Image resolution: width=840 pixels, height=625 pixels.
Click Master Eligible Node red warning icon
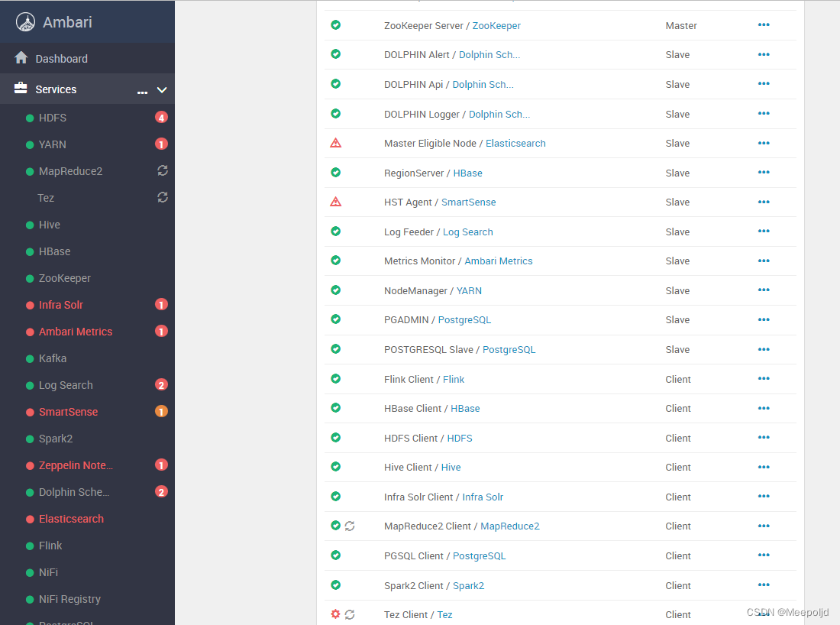[336, 143]
